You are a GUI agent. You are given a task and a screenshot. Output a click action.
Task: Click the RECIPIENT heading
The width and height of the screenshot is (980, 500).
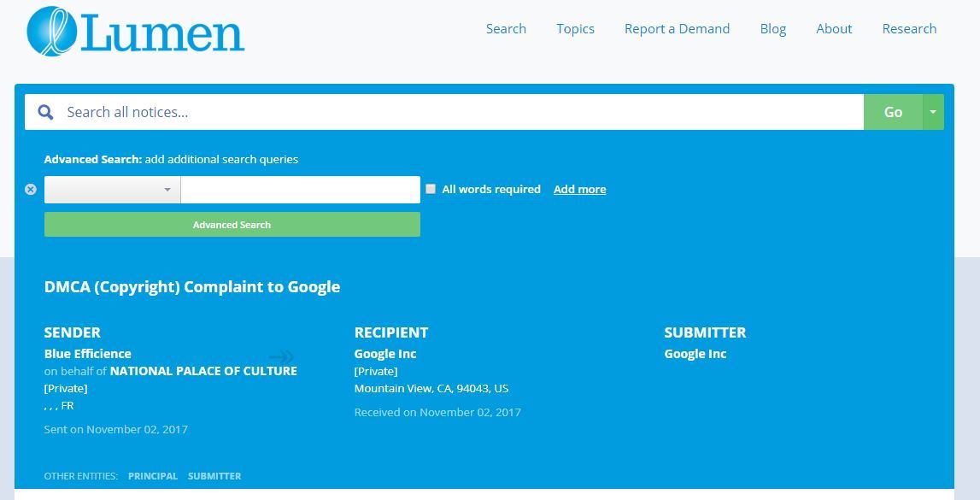(x=391, y=332)
